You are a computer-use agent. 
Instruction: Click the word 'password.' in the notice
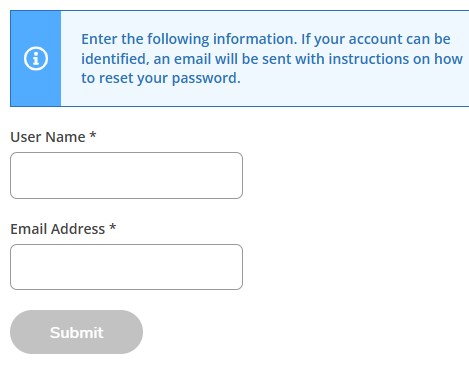206,78
